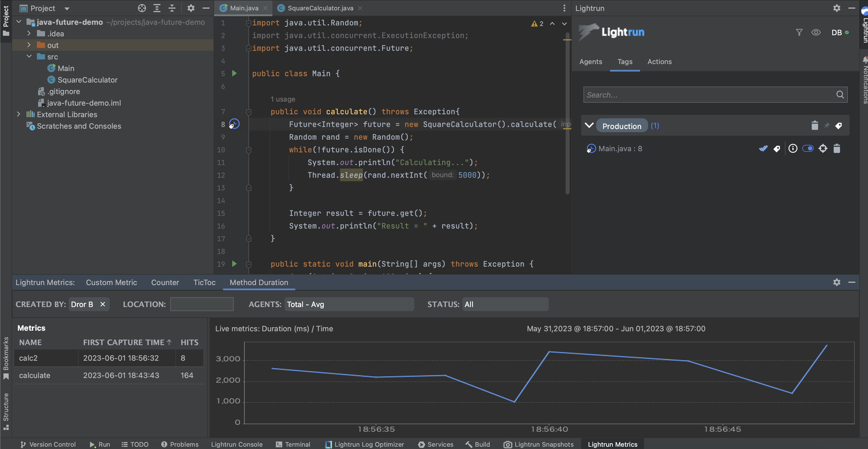Open the Lightrun filter funnel icon
The image size is (868, 449).
click(799, 32)
